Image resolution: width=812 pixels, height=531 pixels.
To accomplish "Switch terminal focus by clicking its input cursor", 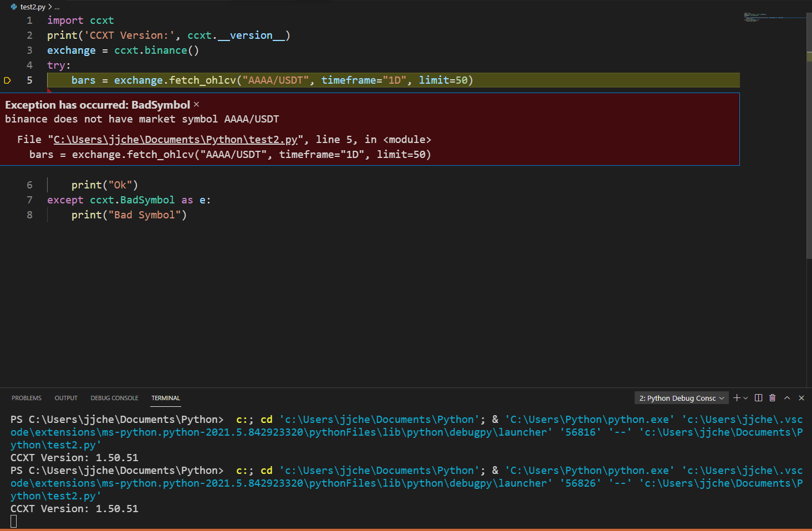I will [x=14, y=520].
